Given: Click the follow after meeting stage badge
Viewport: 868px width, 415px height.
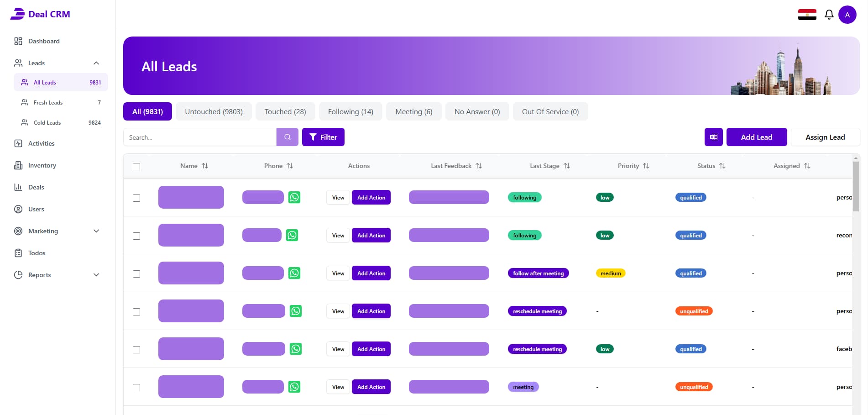Looking at the screenshot, I should pyautogui.click(x=538, y=273).
